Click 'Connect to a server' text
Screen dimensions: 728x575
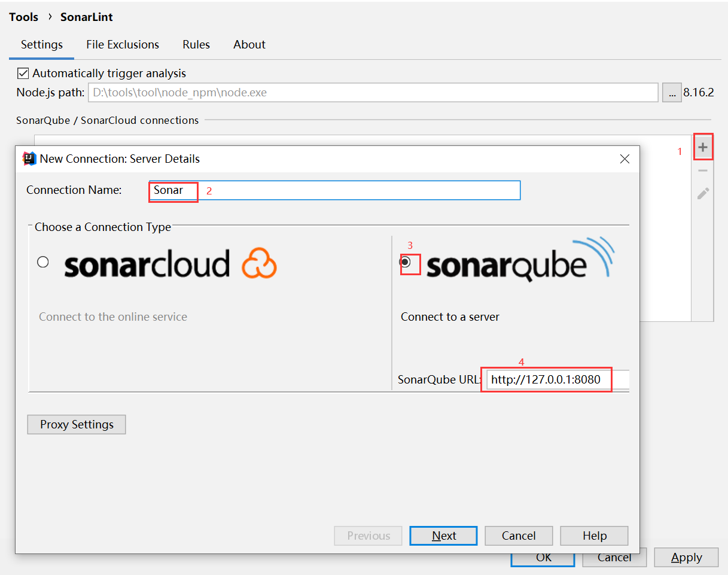click(450, 317)
